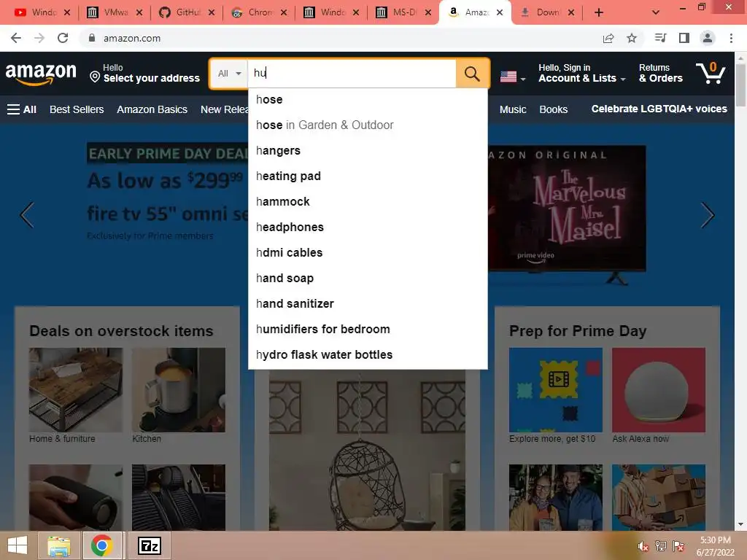Click the page vertical scrollbar thumb
This screenshot has height=560, width=747.
[x=740, y=85]
